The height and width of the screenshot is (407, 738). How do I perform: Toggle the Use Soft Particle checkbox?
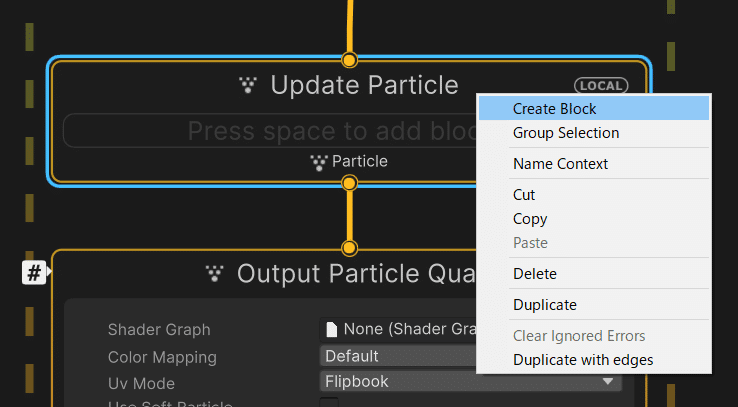[329, 403]
